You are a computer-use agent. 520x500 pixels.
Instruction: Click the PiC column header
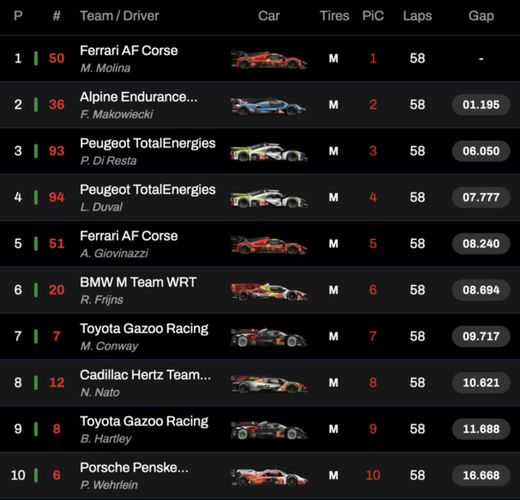pos(373,16)
